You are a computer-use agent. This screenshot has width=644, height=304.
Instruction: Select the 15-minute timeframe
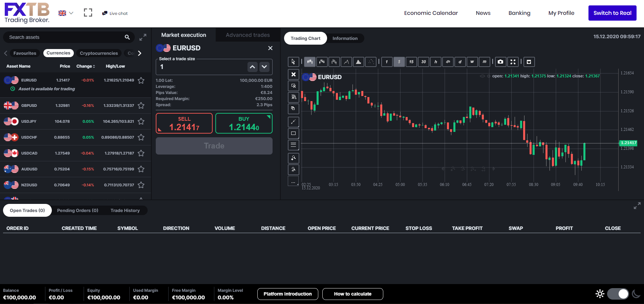click(x=411, y=62)
